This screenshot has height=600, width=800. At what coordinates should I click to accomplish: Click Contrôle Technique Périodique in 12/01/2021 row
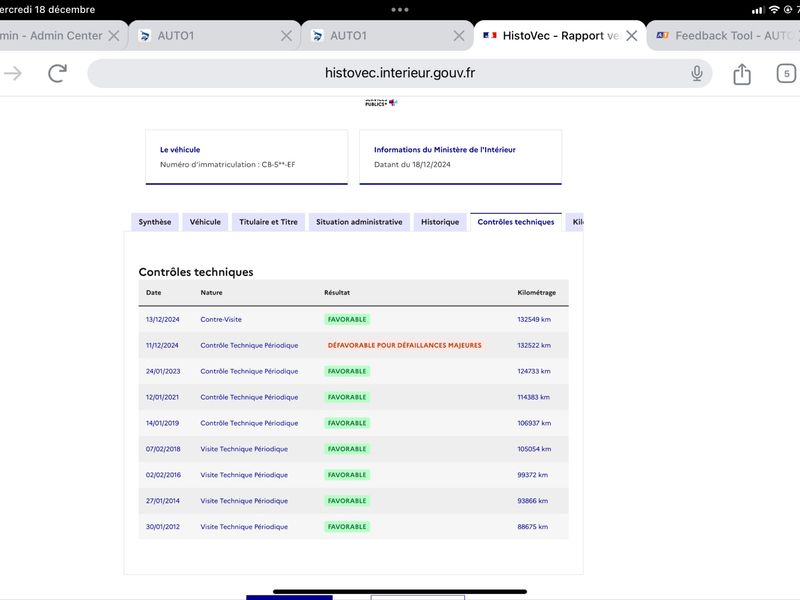[x=249, y=397]
